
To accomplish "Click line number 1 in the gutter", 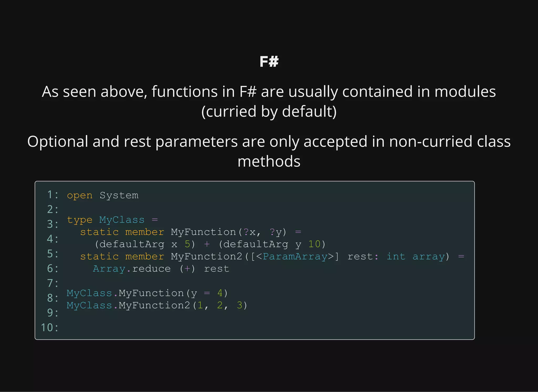I will [x=50, y=195].
